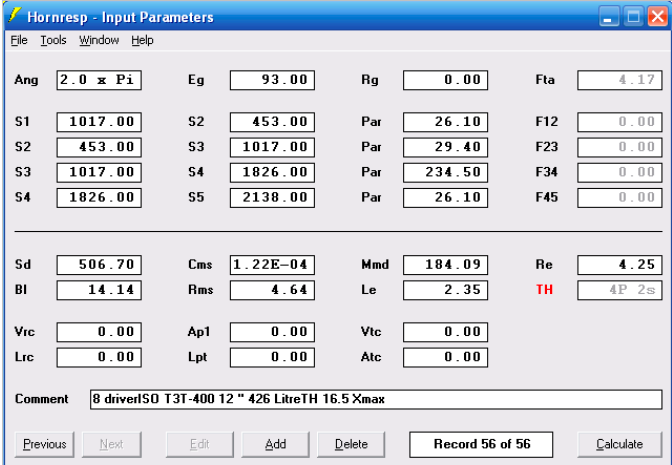The image size is (672, 465).
Task: Click the Mmd label text
Action: point(375,264)
